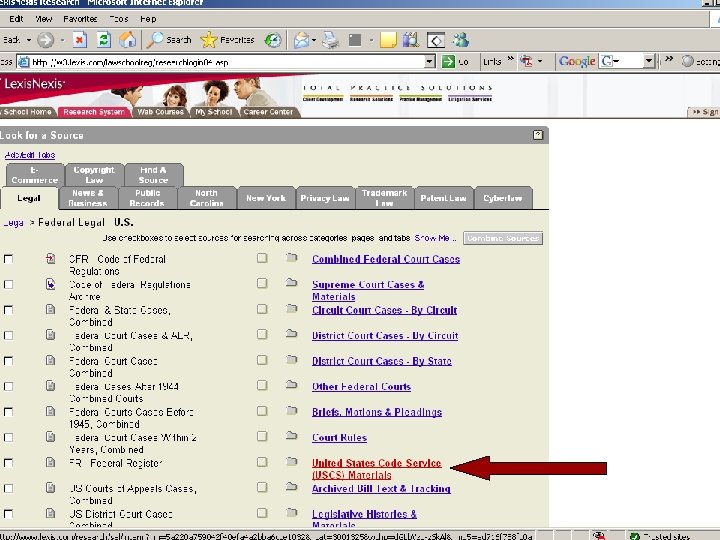Viewport: 720px width, 540px height.
Task: Click the folder icon beside Briefs, Motions & Pleadings
Action: pos(291,410)
